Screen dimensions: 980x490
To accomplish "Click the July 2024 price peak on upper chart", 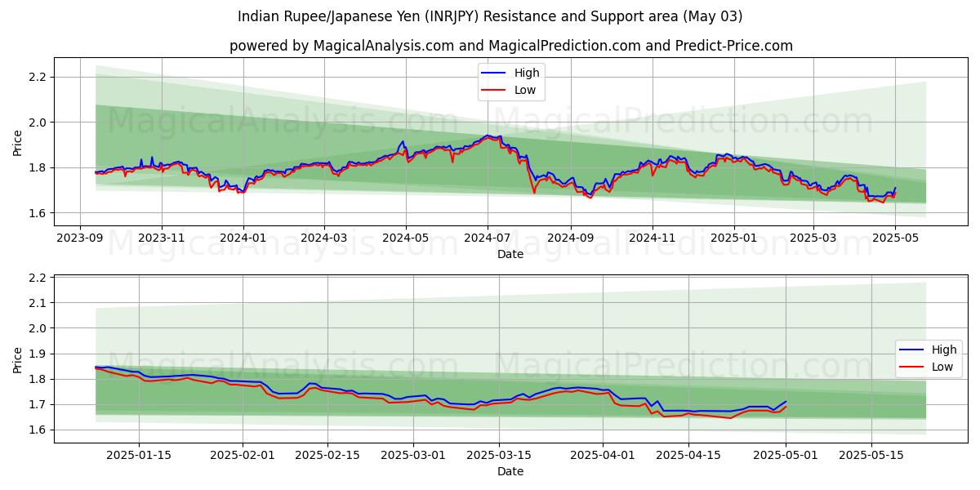I will pyautogui.click(x=488, y=136).
